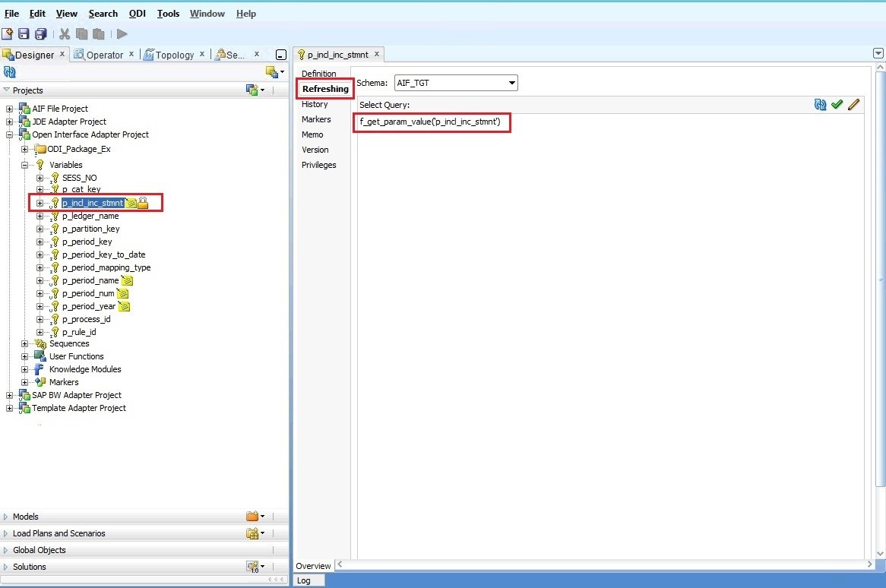The height and width of the screenshot is (588, 886).
Task: Select the Save icon in the toolbar
Action: [x=25, y=33]
